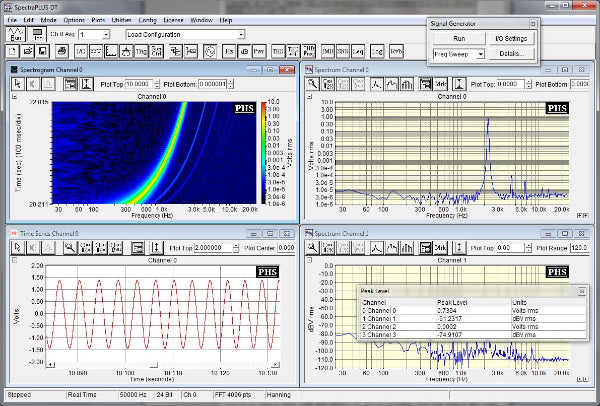Click line graph style icon in Spectrum Channel 1
The height and width of the screenshot is (406, 600).
pyautogui.click(x=377, y=248)
